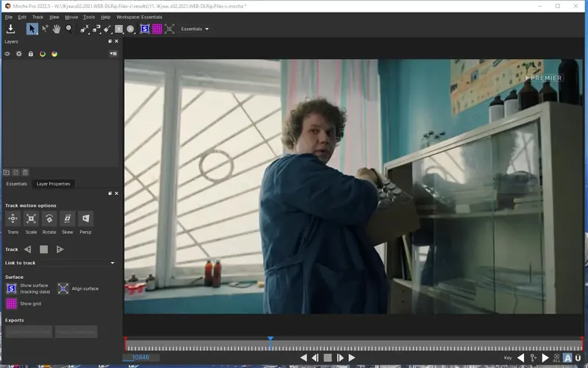The width and height of the screenshot is (588, 368).
Task: Select the Create Rectangle X-Spline tool
Action: coord(119,29)
